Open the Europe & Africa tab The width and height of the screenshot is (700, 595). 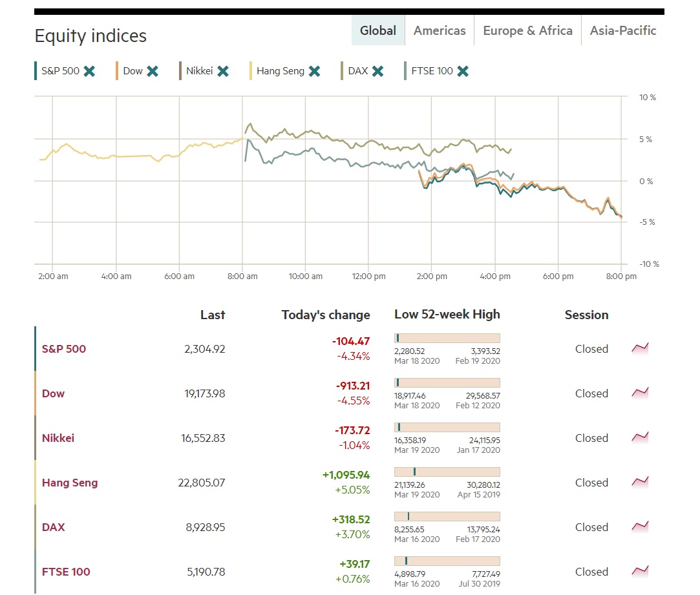527,30
